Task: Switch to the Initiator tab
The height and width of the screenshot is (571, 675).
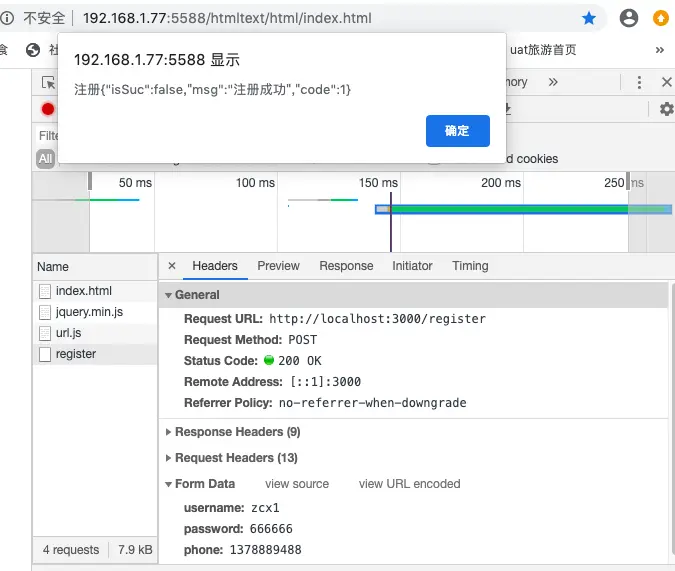Action: point(412,266)
